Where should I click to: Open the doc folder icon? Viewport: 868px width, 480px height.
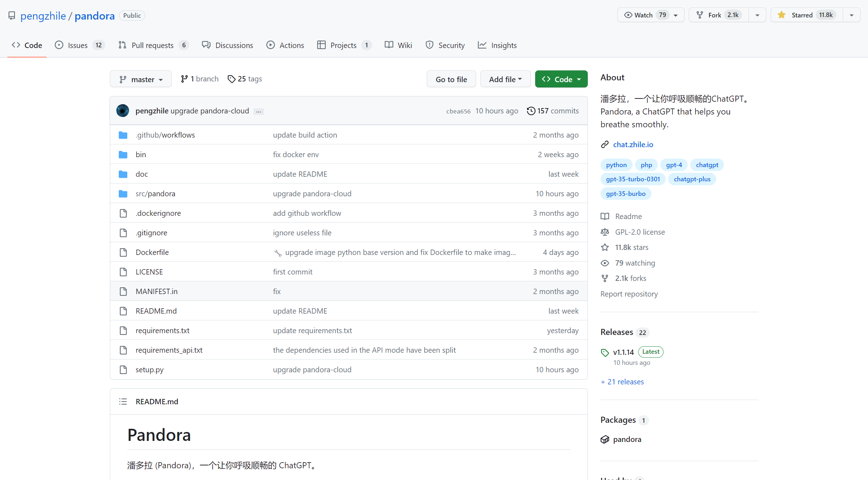pos(123,174)
